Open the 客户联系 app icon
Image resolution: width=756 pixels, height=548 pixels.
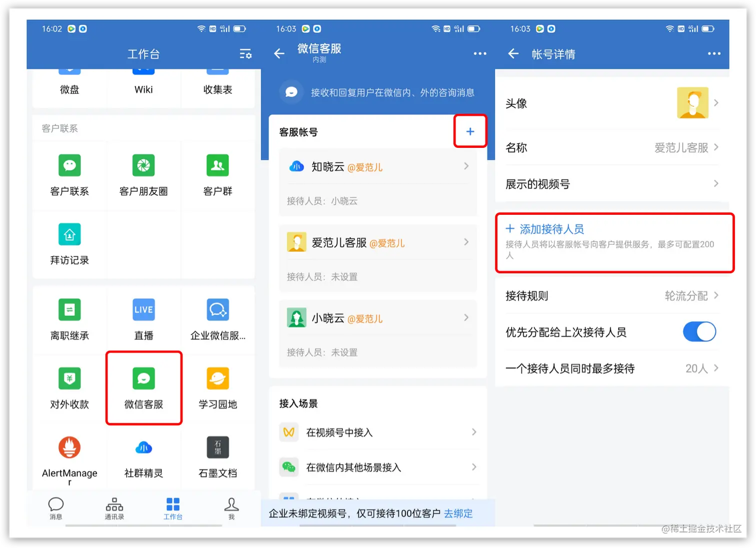69,175
